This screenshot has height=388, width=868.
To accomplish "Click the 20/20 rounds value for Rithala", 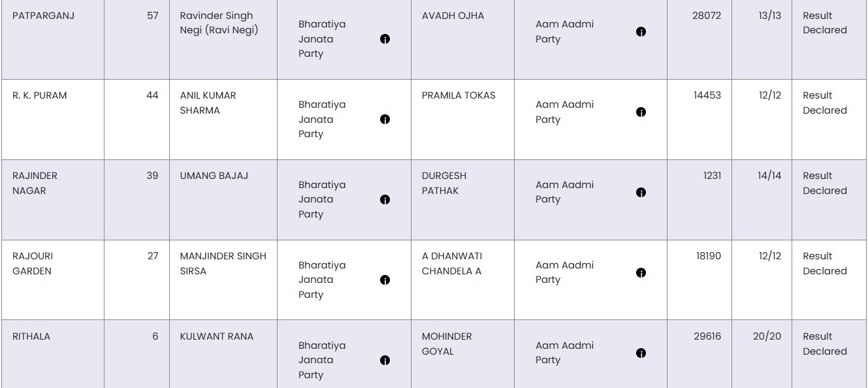I will click(x=766, y=336).
